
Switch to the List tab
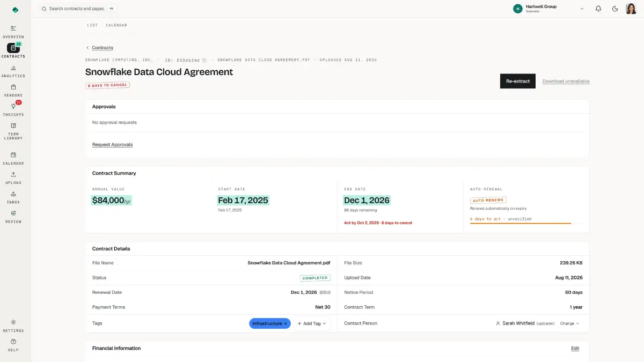(93, 25)
